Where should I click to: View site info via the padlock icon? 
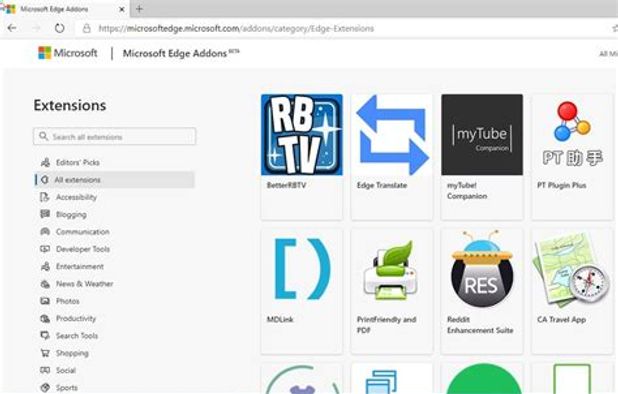(x=86, y=28)
